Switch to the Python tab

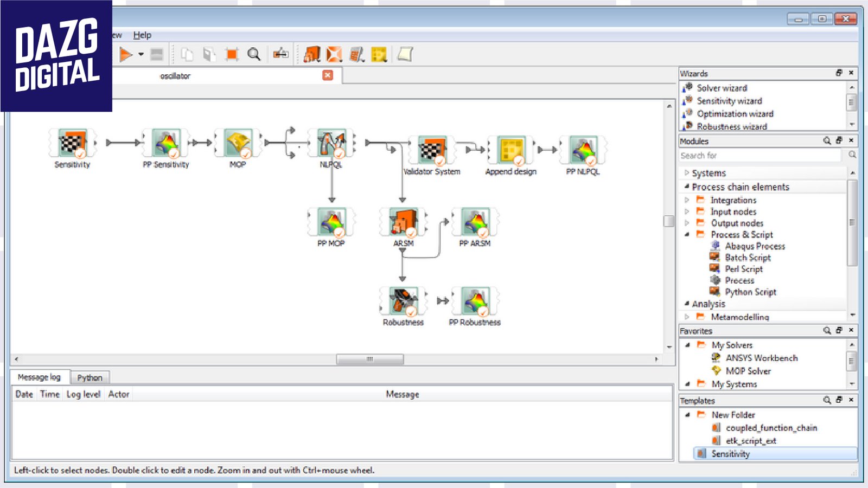click(x=90, y=377)
